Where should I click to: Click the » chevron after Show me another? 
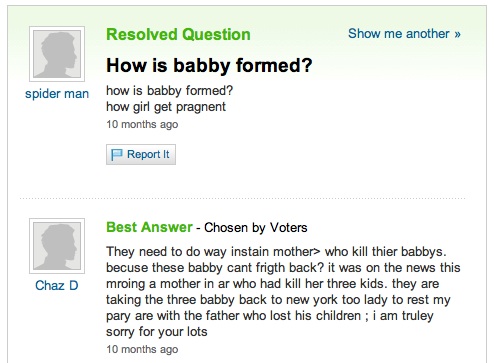(x=457, y=34)
